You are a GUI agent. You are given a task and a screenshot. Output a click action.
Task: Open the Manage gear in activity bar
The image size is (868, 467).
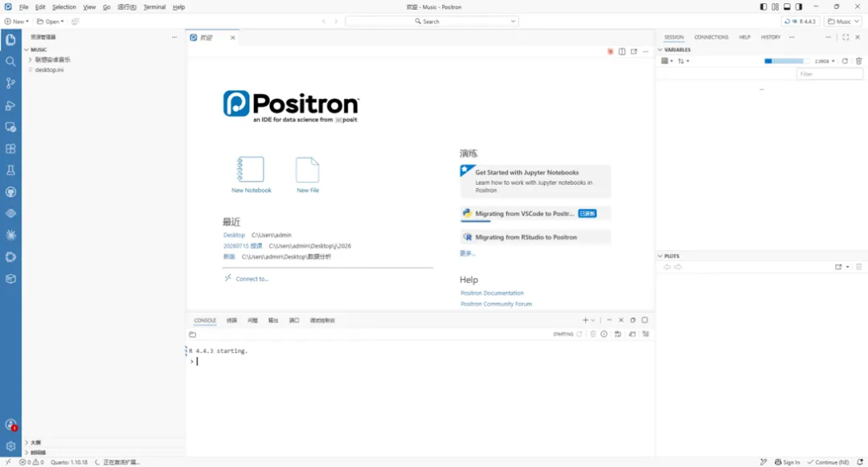(x=10, y=446)
